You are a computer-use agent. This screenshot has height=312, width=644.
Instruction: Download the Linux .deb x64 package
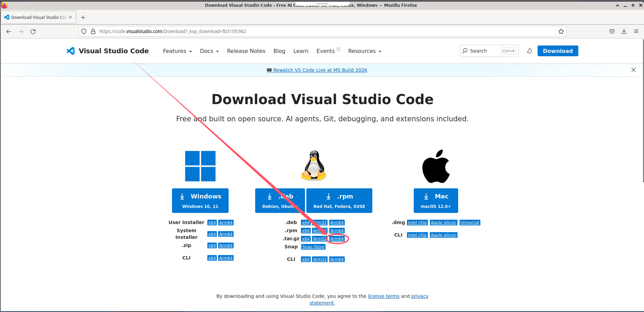(x=306, y=223)
